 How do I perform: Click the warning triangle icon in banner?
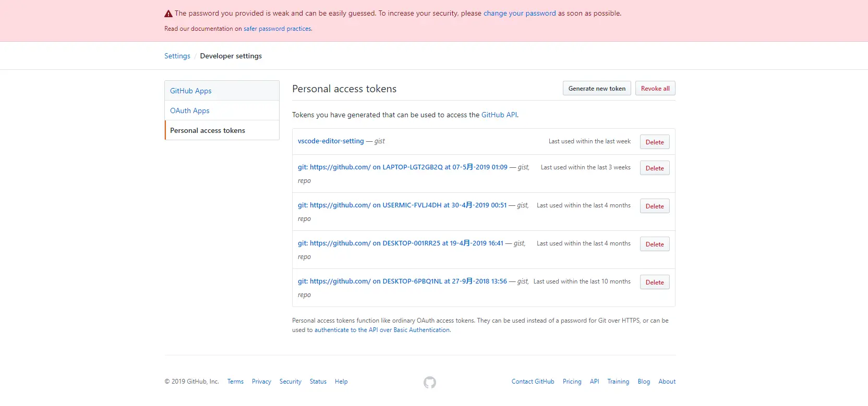point(168,14)
